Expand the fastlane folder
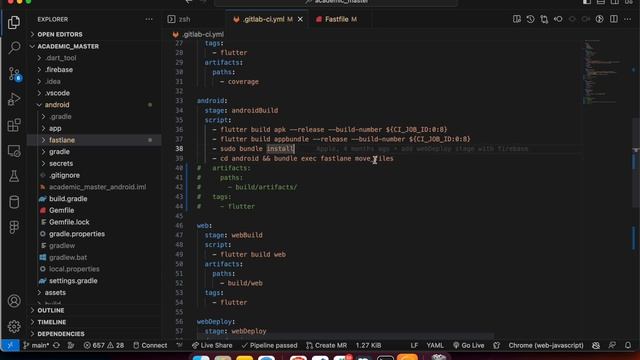The image size is (640, 360). click(62, 140)
